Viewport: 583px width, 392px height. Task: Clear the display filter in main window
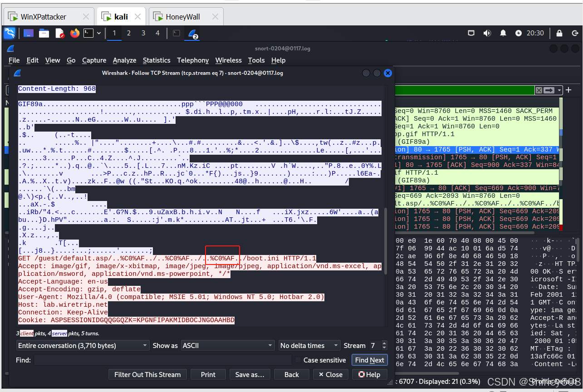pos(539,90)
